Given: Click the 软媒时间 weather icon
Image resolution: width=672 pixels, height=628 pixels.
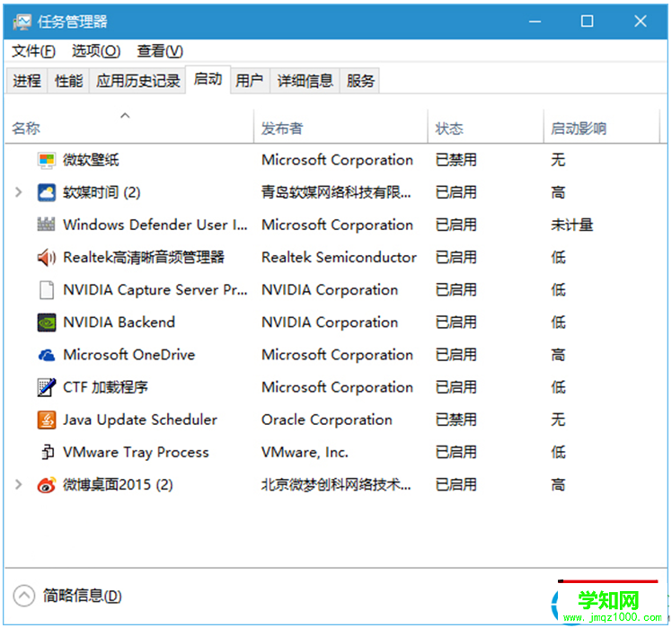Looking at the screenshot, I should pyautogui.click(x=47, y=192).
